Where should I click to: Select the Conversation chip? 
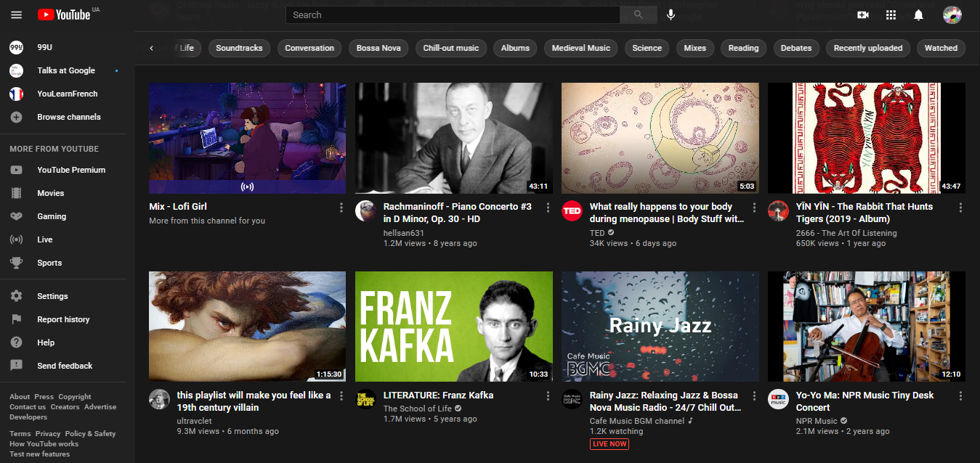click(309, 48)
